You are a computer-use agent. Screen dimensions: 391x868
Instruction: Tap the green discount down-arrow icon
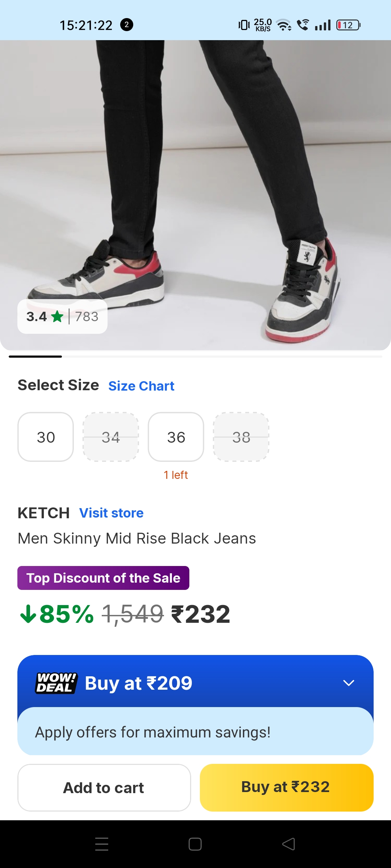point(28,614)
